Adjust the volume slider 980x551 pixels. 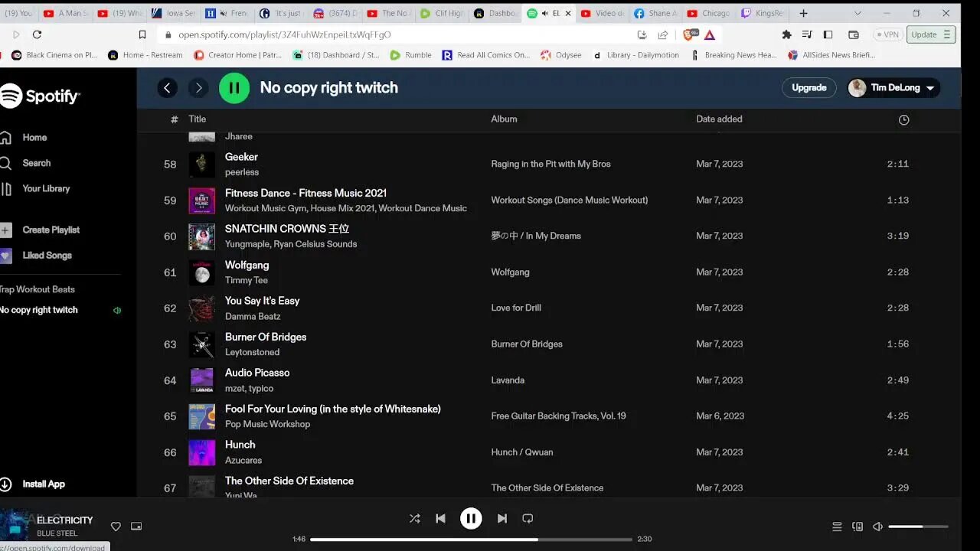(x=919, y=527)
